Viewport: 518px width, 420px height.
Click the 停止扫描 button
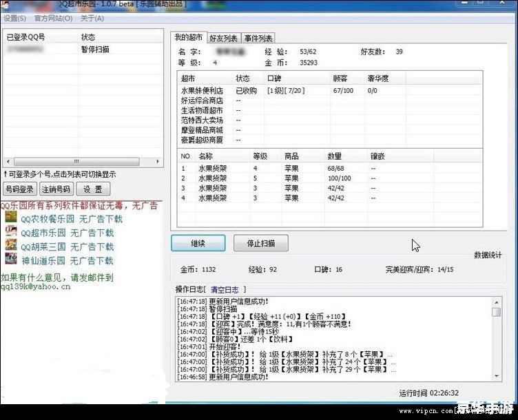tap(261, 243)
